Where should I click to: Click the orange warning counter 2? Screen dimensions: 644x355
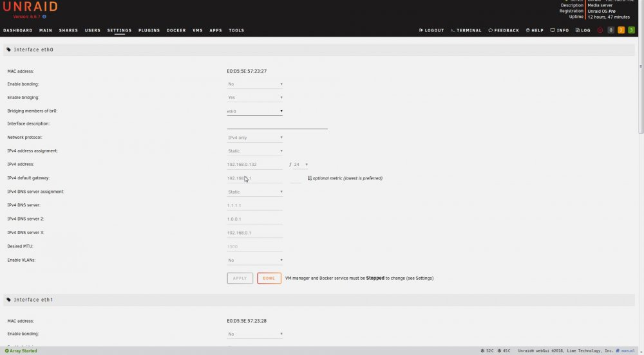click(x=621, y=30)
